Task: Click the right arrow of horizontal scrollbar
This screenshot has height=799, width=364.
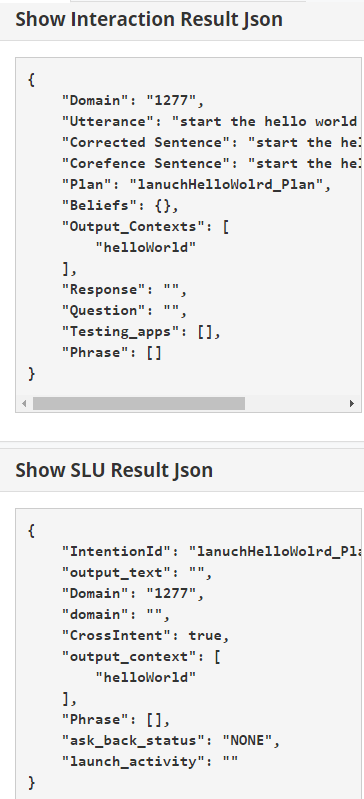Action: point(352,404)
